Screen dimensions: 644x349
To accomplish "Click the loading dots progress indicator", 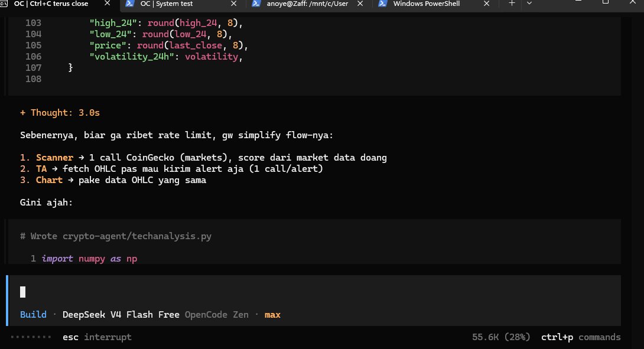I will [x=31, y=337].
